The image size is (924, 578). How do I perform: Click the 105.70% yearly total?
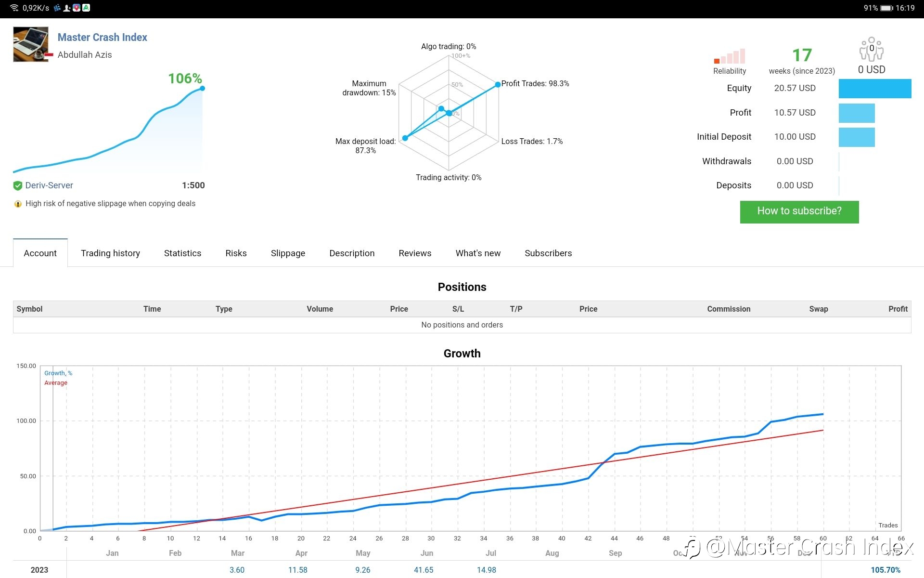885,570
